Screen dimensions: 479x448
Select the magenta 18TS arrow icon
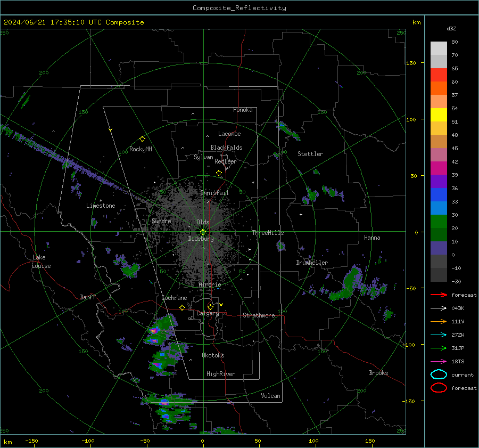pos(439,362)
